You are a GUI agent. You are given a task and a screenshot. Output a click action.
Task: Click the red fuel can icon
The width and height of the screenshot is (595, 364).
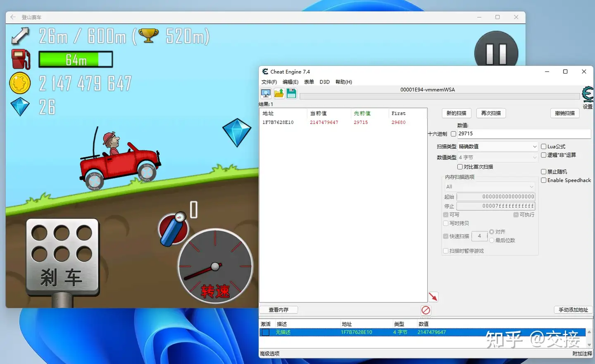[21, 59]
